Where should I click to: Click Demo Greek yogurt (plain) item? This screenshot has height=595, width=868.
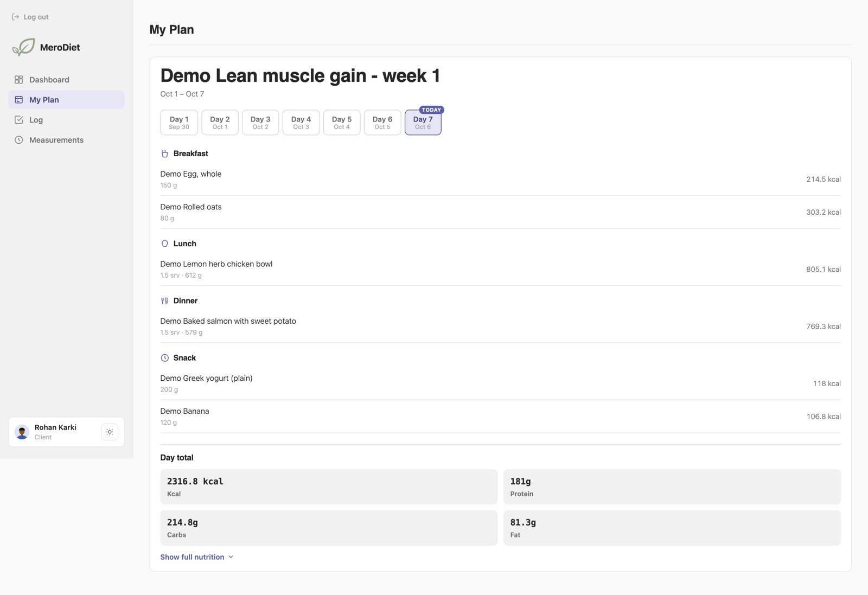tap(500, 384)
